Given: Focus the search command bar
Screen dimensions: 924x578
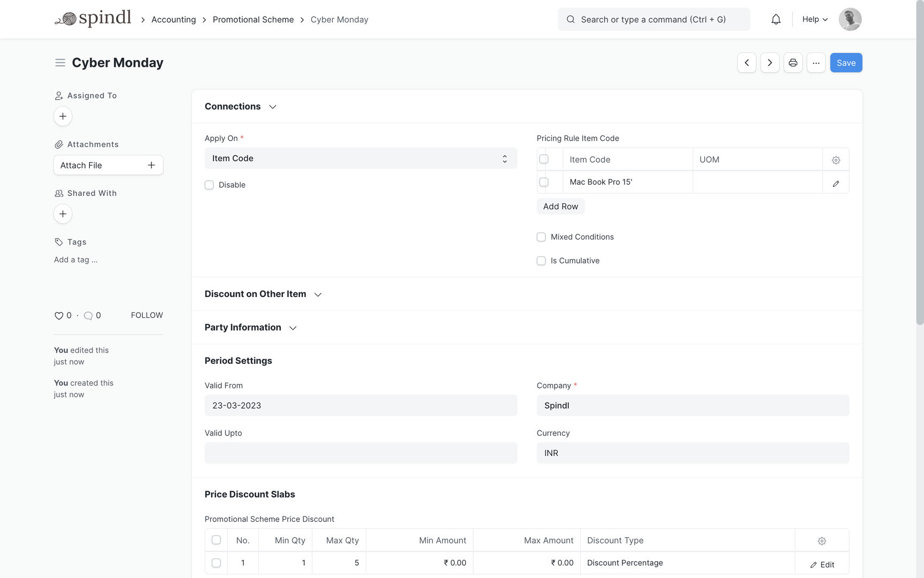Looking at the screenshot, I should pyautogui.click(x=654, y=19).
